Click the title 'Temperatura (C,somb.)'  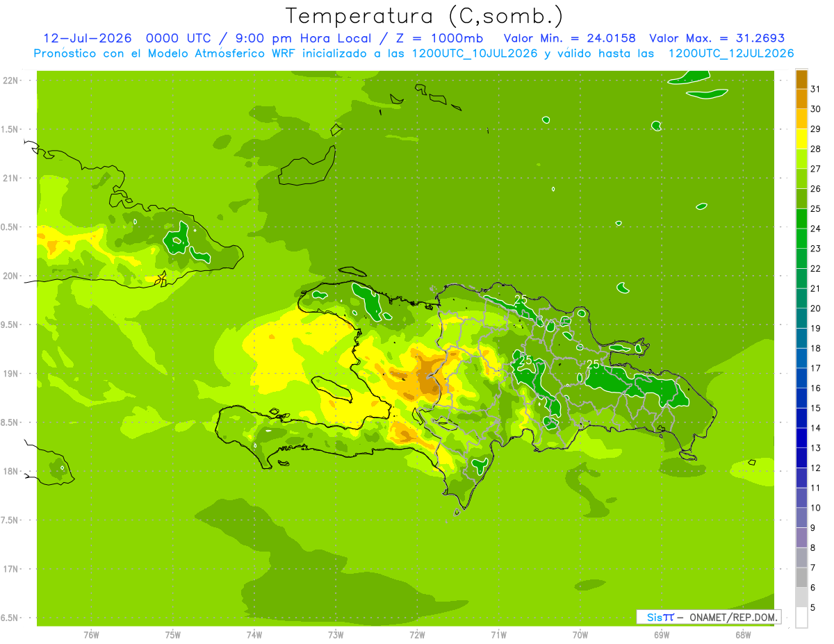pyautogui.click(x=425, y=16)
